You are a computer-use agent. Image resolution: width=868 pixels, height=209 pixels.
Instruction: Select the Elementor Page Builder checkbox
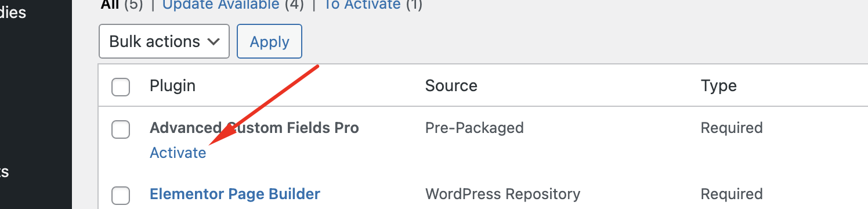point(121,195)
